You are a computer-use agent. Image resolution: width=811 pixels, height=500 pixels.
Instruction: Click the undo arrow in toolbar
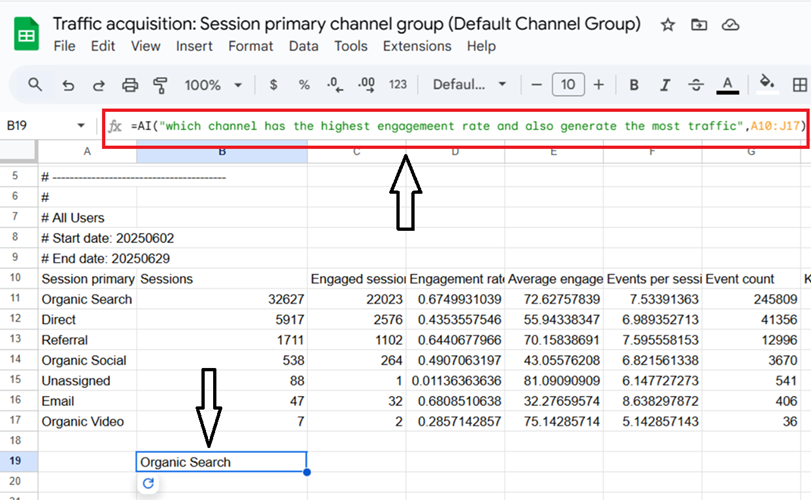(x=68, y=85)
